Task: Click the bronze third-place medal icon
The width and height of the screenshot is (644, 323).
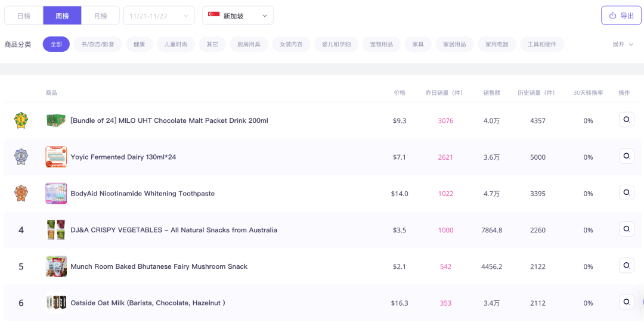Action: coord(21,193)
